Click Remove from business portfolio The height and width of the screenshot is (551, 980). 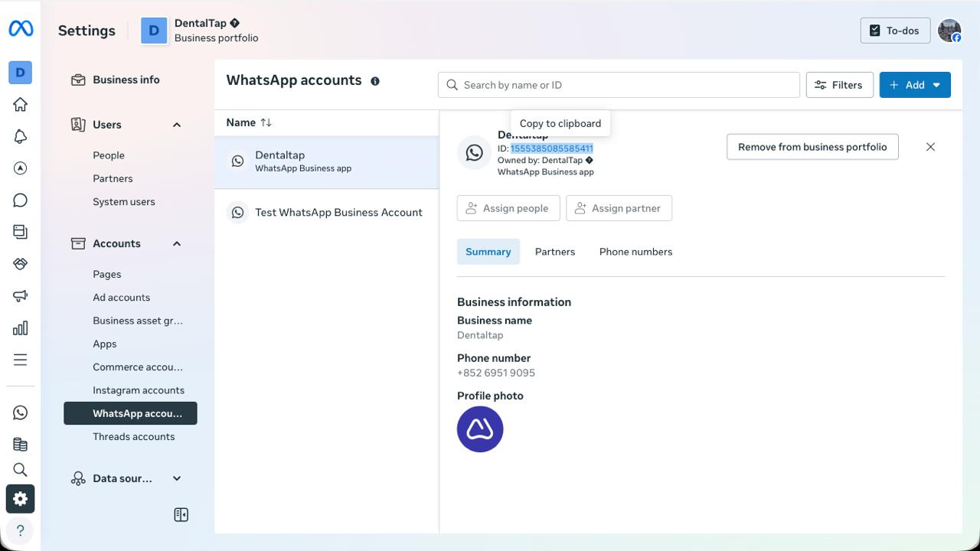[x=812, y=147]
